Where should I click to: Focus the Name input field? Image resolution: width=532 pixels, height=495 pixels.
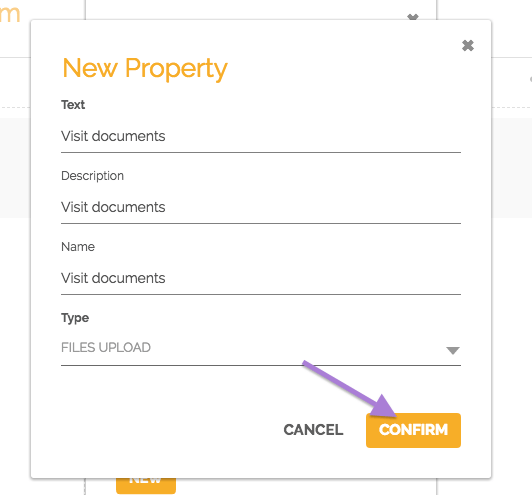[261, 278]
